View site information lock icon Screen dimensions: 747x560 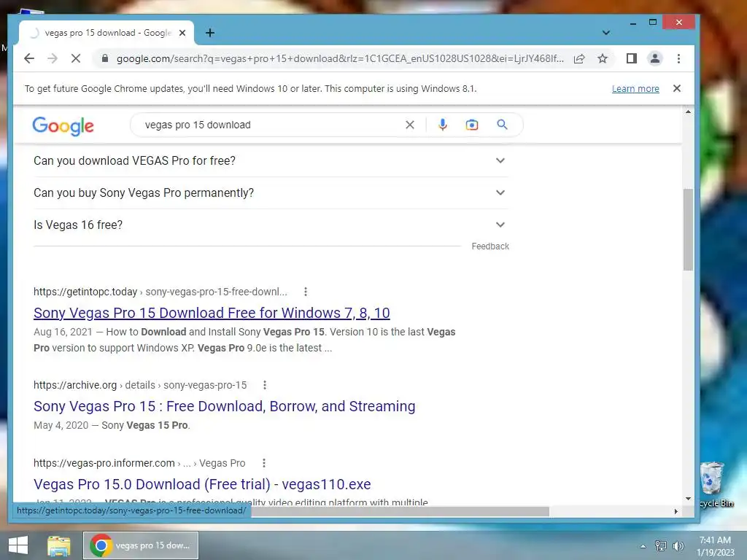(x=105, y=58)
